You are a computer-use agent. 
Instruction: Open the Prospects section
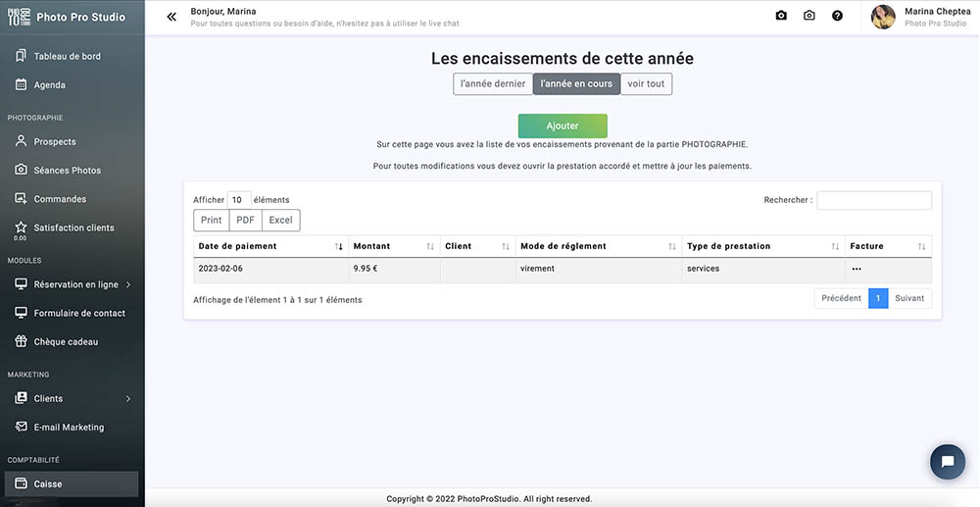tap(55, 142)
